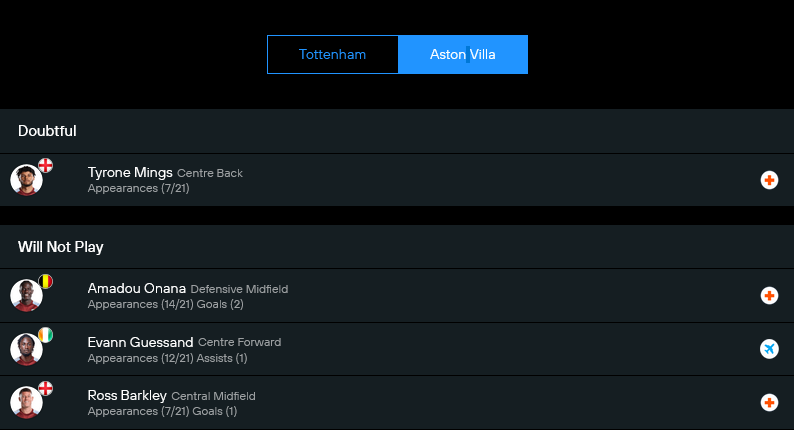Click Tyrone Mings' injury cross icon
The width and height of the screenshot is (794, 430).
click(769, 180)
